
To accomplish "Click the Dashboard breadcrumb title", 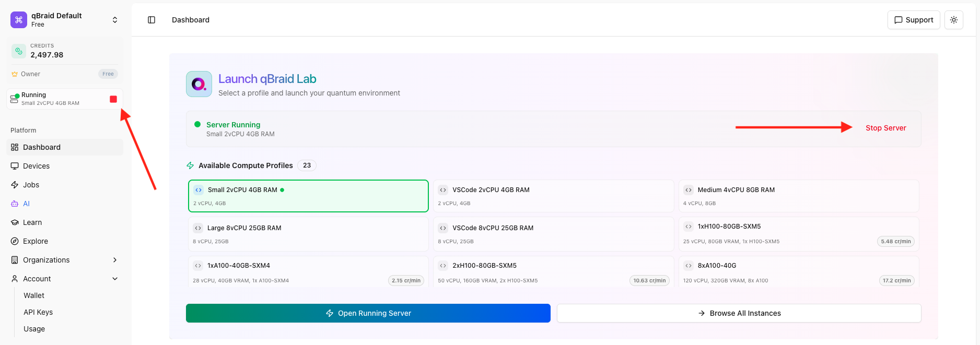I will point(191,20).
